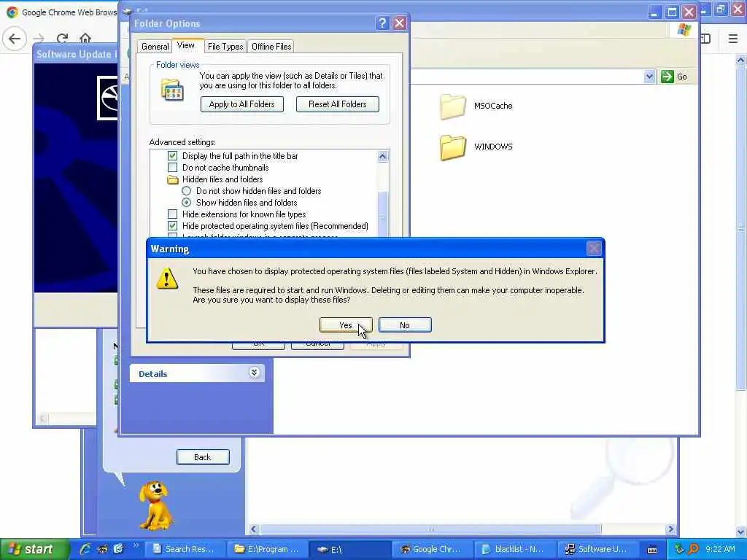
Task: Toggle Hide extensions for known file types
Action: coord(172,214)
